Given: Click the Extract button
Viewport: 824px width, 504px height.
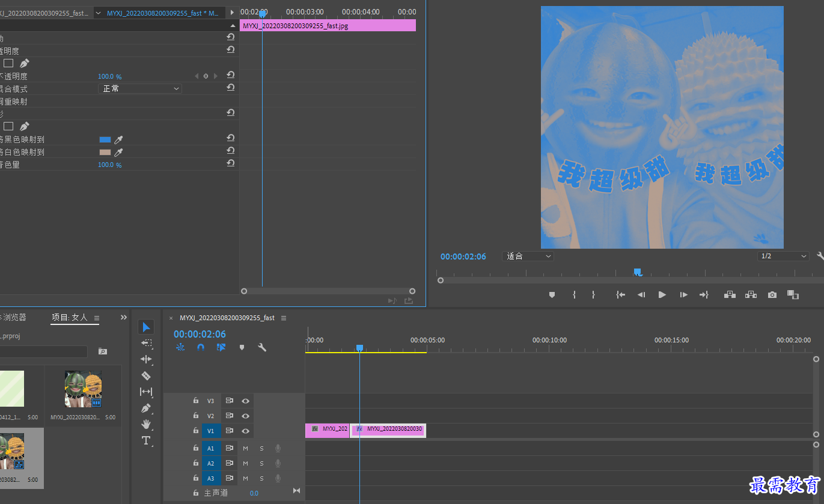Looking at the screenshot, I should coord(751,295).
